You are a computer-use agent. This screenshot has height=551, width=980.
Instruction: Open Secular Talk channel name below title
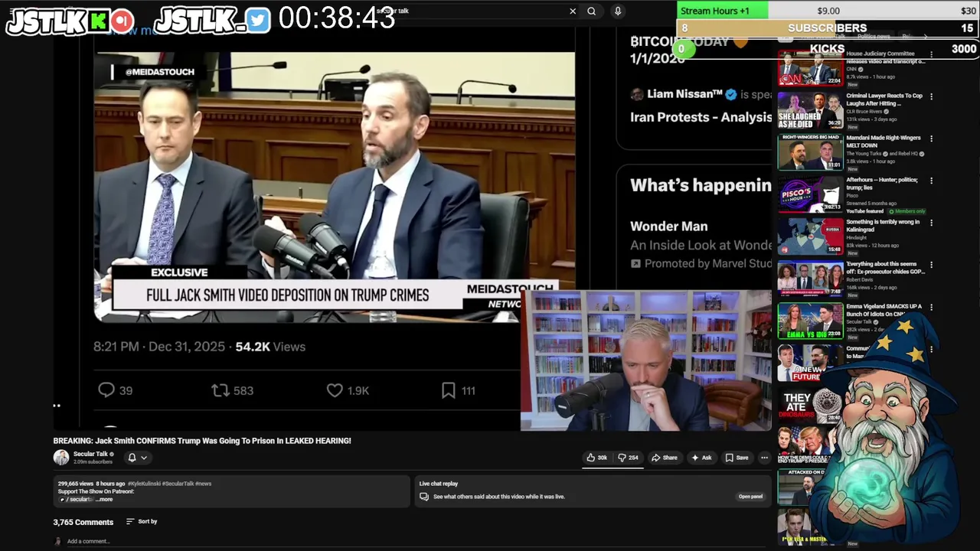[90, 454]
